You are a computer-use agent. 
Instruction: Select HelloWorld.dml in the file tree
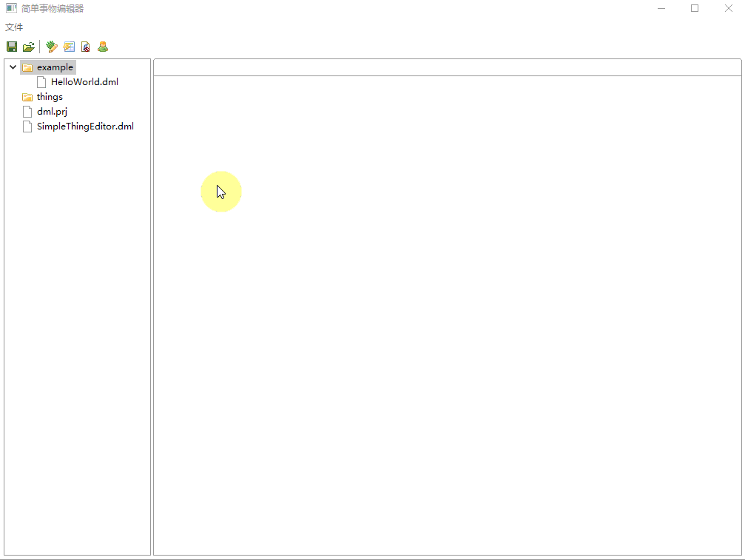coord(84,82)
